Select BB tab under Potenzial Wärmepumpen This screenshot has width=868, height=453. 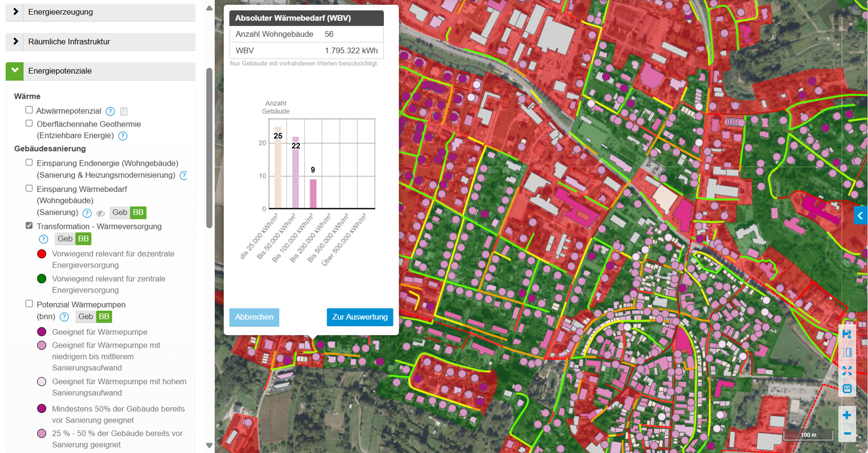104,316
